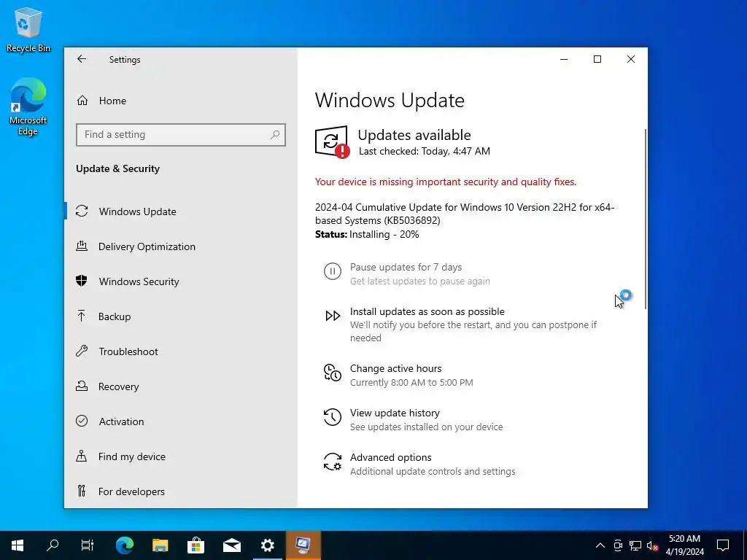Open Advanced options
This screenshot has height=560, width=747.
[391, 458]
